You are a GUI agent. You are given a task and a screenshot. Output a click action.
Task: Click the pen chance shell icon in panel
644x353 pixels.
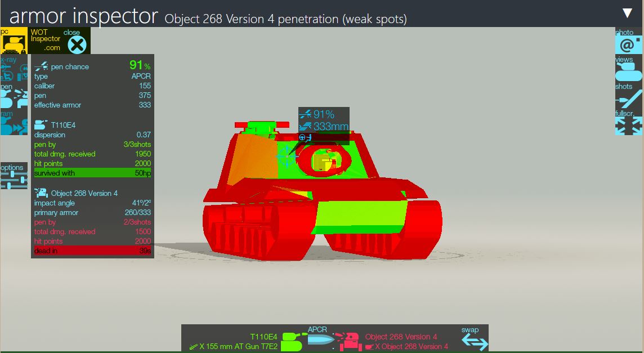[x=41, y=66]
